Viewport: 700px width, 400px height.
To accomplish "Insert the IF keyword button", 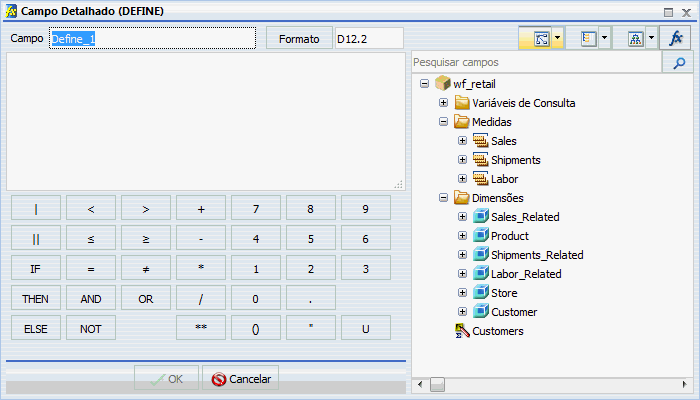I will pos(36,268).
